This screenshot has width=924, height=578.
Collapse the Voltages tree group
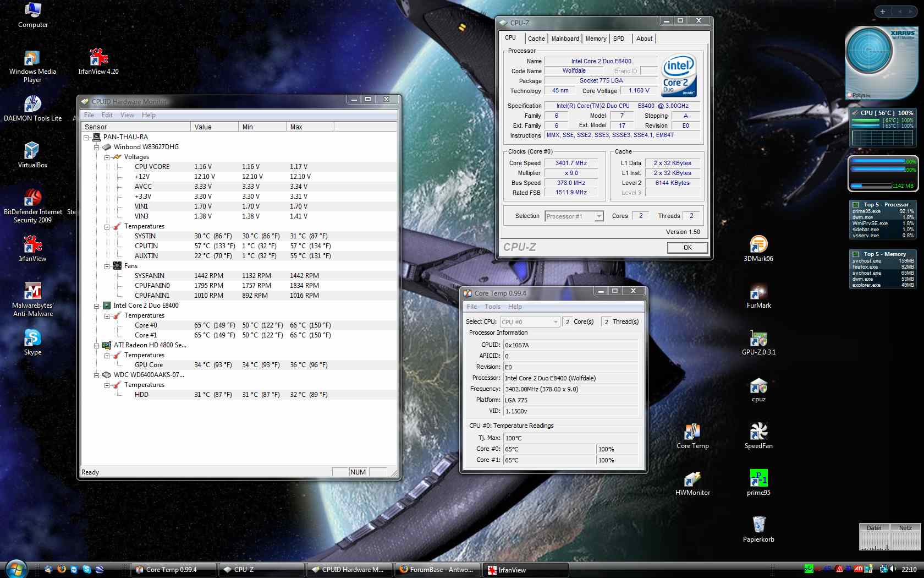click(x=107, y=157)
